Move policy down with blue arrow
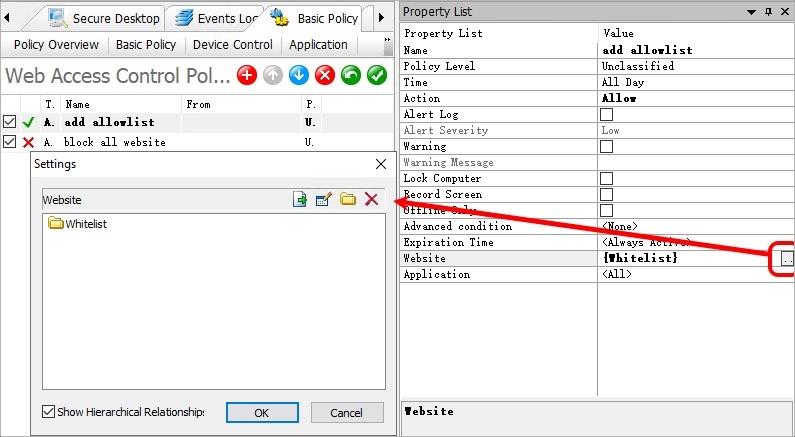 [299, 76]
